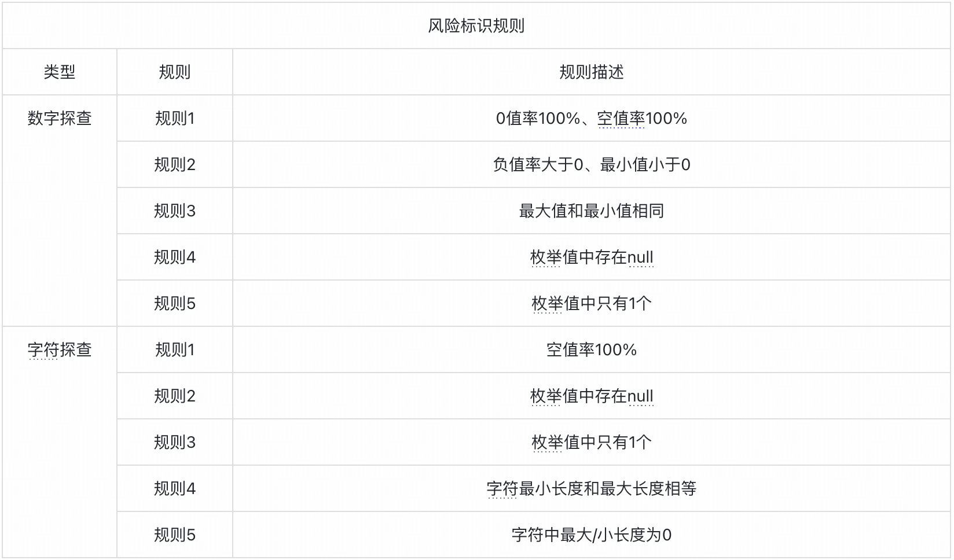Select the 规则 column header
This screenshot has width=954, height=560.
[x=174, y=72]
